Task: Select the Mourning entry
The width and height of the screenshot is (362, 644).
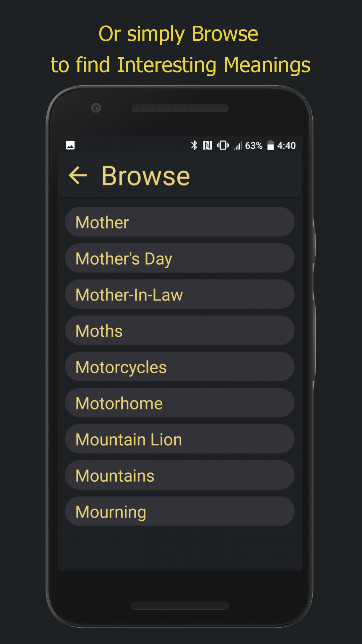Action: [180, 512]
